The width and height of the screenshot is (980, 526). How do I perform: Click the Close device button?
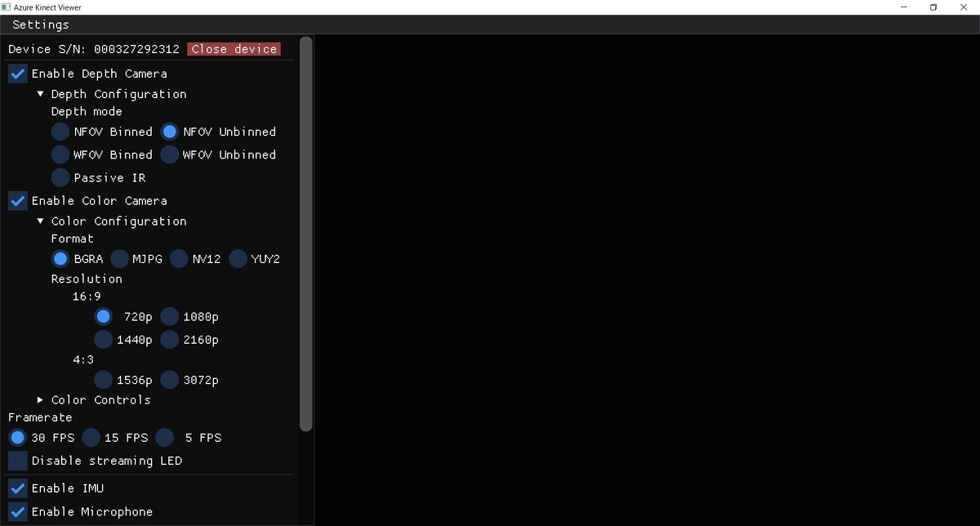pos(234,49)
